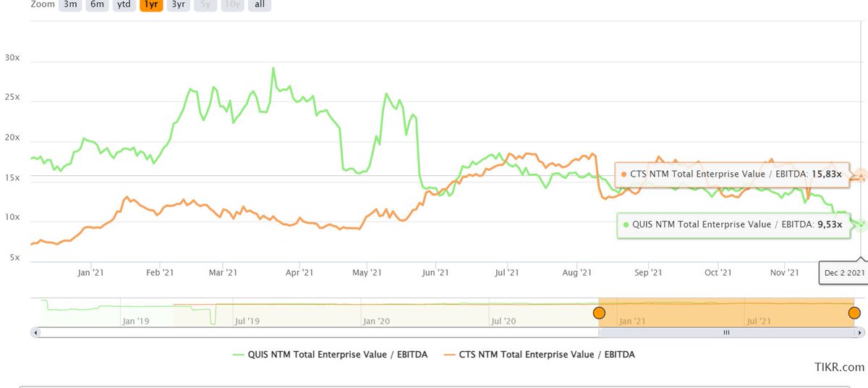Click the CTS 15,83x tooltip label
Image resolution: width=868 pixels, height=388 pixels.
coord(731,174)
